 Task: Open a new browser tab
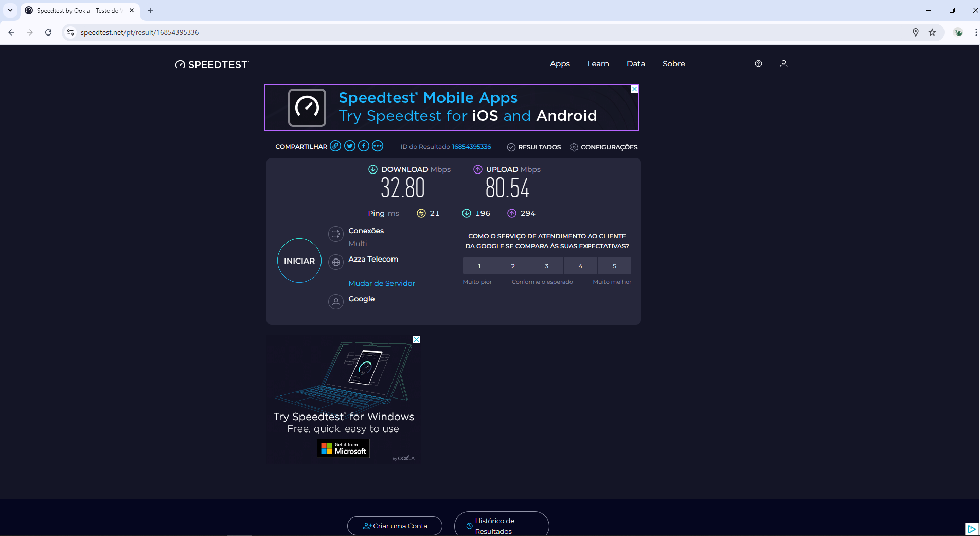150,10
